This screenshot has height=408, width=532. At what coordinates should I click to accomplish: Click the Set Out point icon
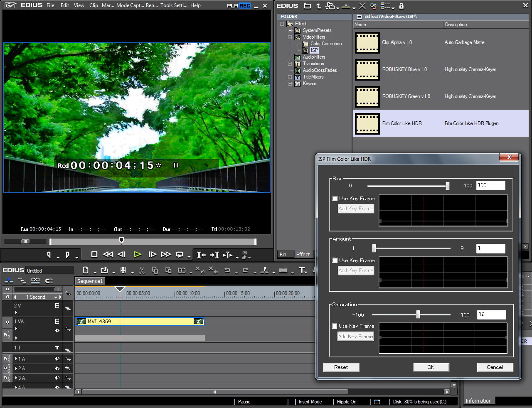point(67,254)
